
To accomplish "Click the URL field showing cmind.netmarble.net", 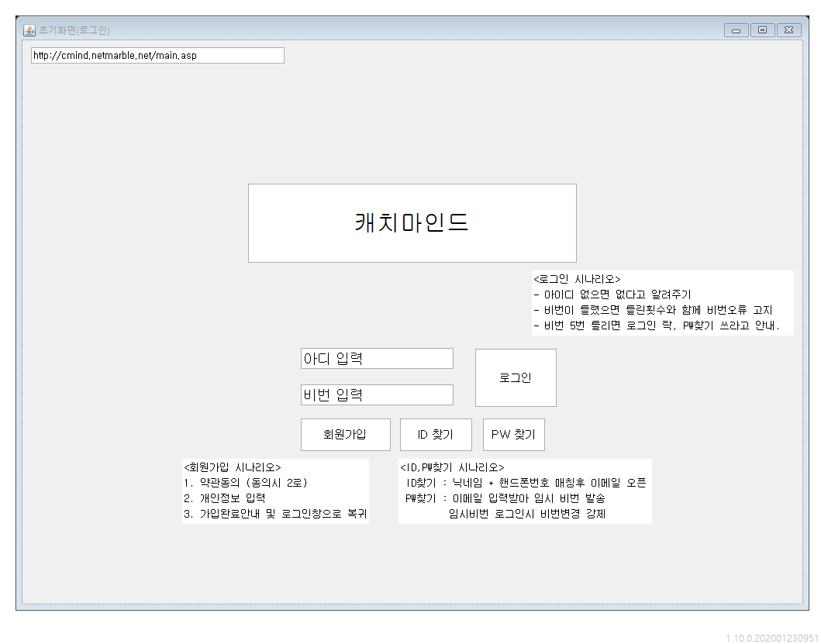I will pyautogui.click(x=157, y=56).
